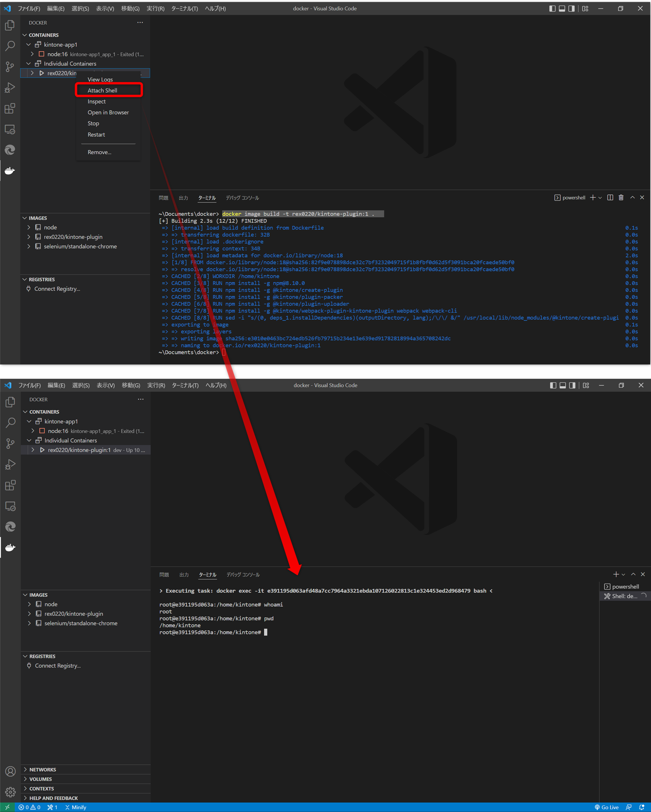651x812 pixels.
Task: Select View Logs in context menu
Action: [x=109, y=80]
